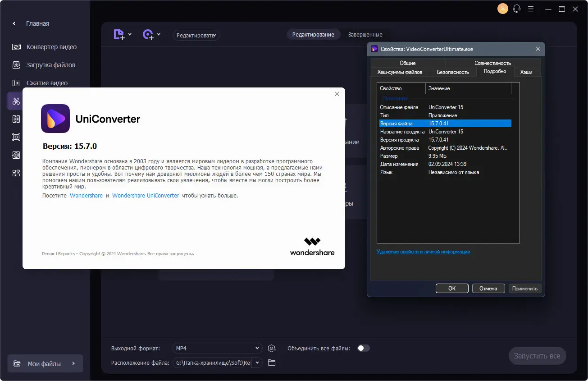This screenshot has width=588, height=381.
Task: Open the Совместимость tab in Properties
Action: pos(492,63)
